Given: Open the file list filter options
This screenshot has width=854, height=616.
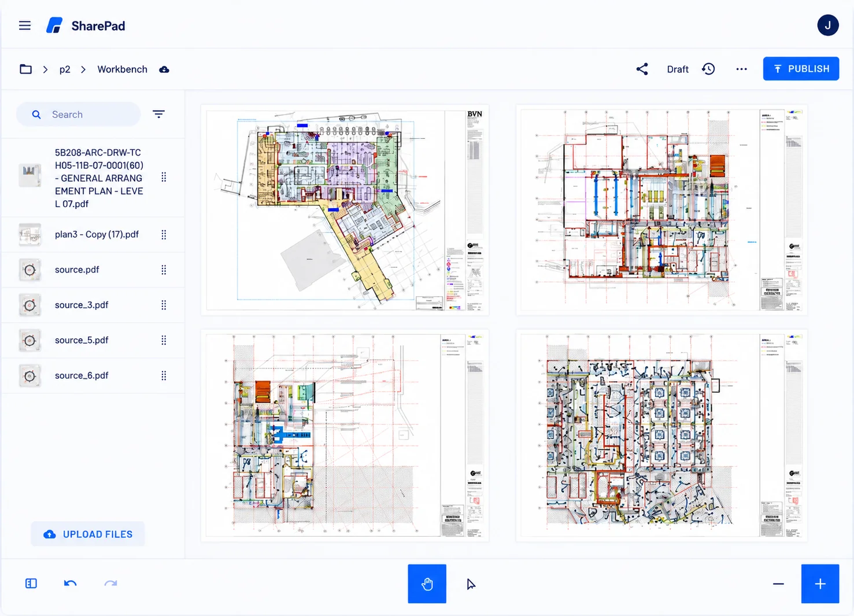Looking at the screenshot, I should (x=159, y=114).
